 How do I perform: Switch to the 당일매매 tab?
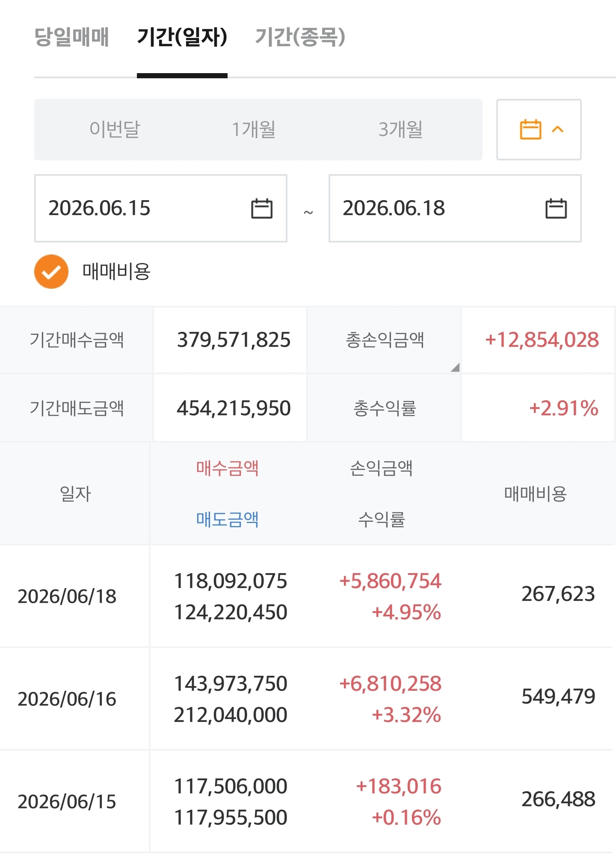tap(71, 37)
